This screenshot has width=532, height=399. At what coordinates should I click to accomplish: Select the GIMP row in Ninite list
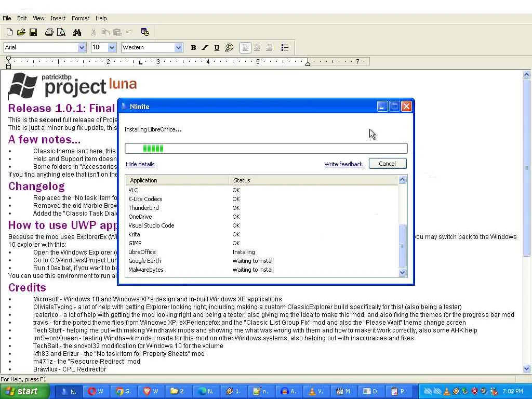262,243
